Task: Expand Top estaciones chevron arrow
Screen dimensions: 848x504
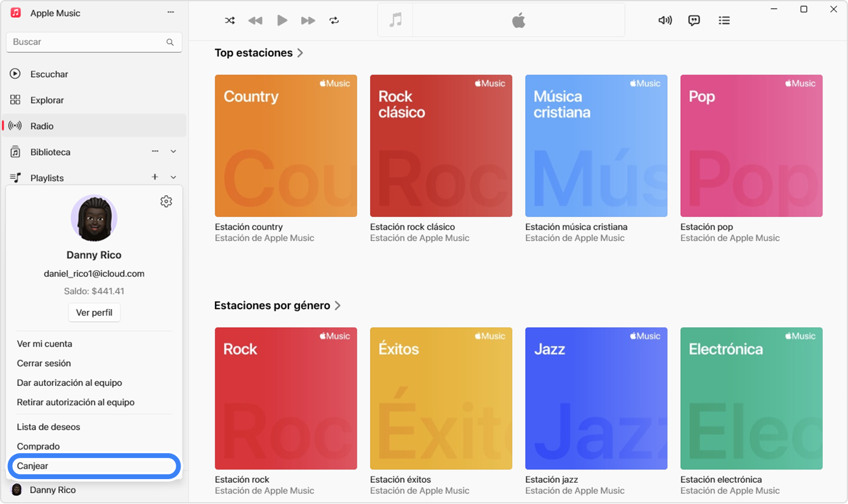Action: point(300,53)
